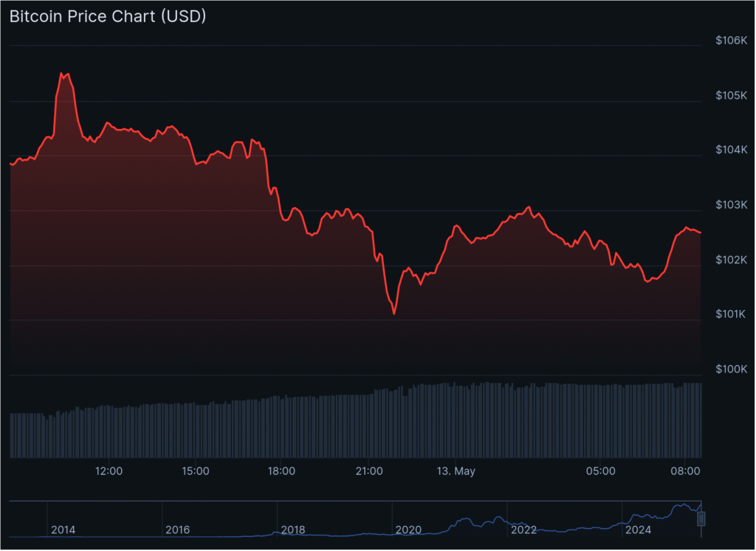Select the 2016 label in the range navigator
Image resolution: width=756 pixels, height=551 pixels.
point(177,530)
